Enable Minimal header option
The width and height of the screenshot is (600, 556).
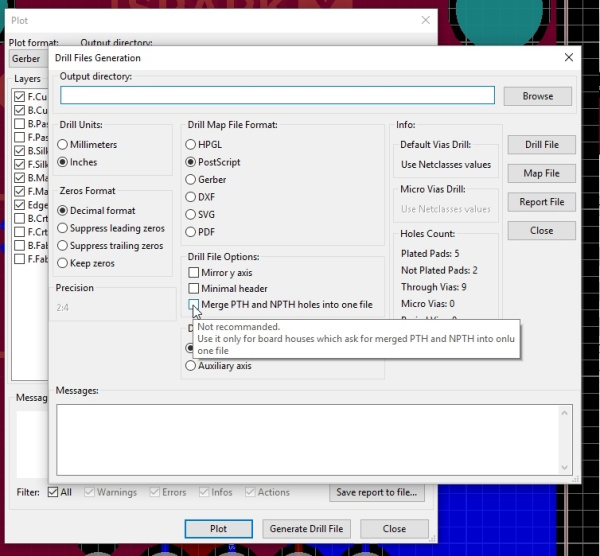(x=228, y=289)
